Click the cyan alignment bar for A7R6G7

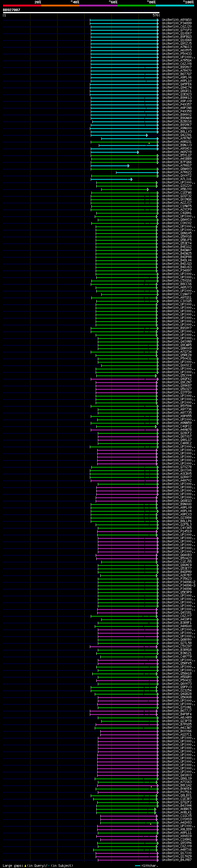coord(110,166)
